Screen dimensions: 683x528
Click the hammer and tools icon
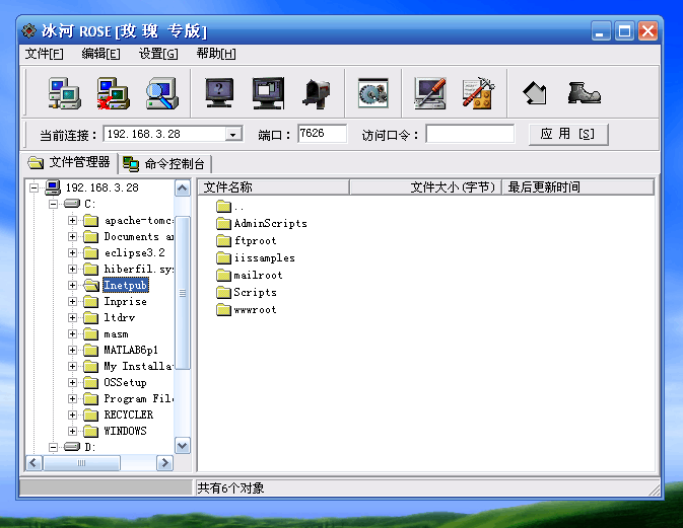click(x=478, y=93)
